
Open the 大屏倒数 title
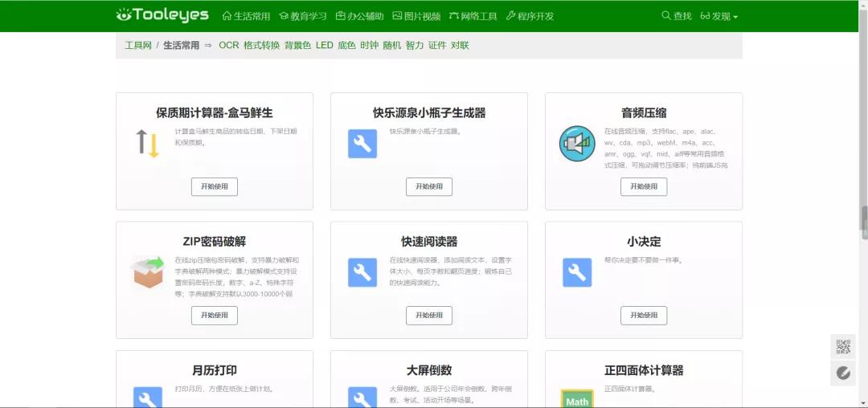(x=429, y=370)
